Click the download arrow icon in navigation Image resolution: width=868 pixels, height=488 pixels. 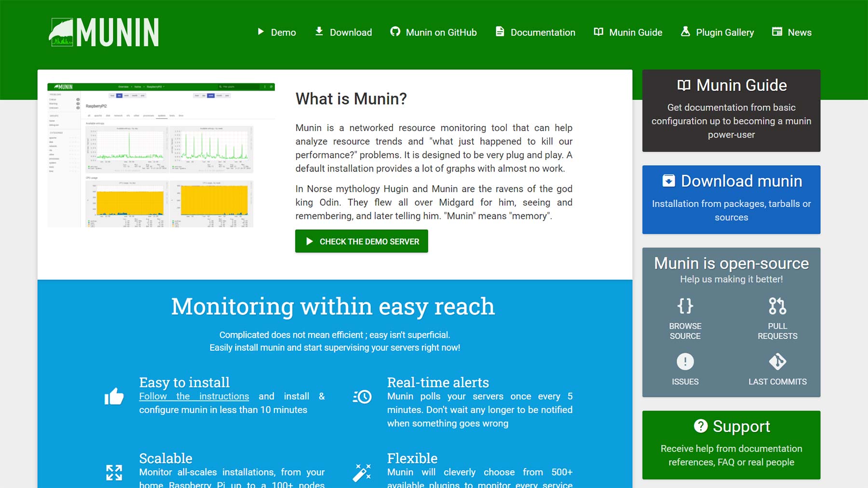pyautogui.click(x=319, y=32)
